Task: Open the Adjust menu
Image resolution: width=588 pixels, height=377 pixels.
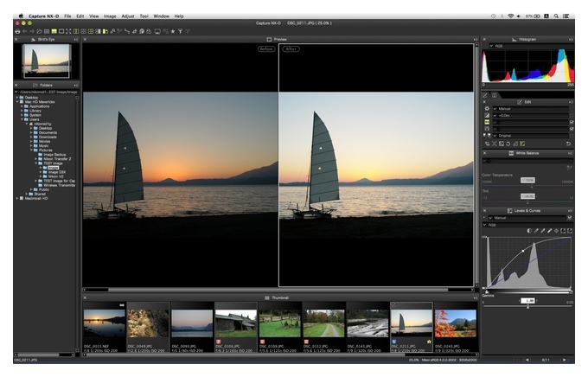Action: click(x=127, y=16)
